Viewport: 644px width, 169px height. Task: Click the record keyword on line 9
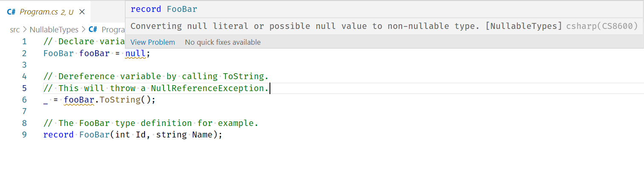[58, 135]
